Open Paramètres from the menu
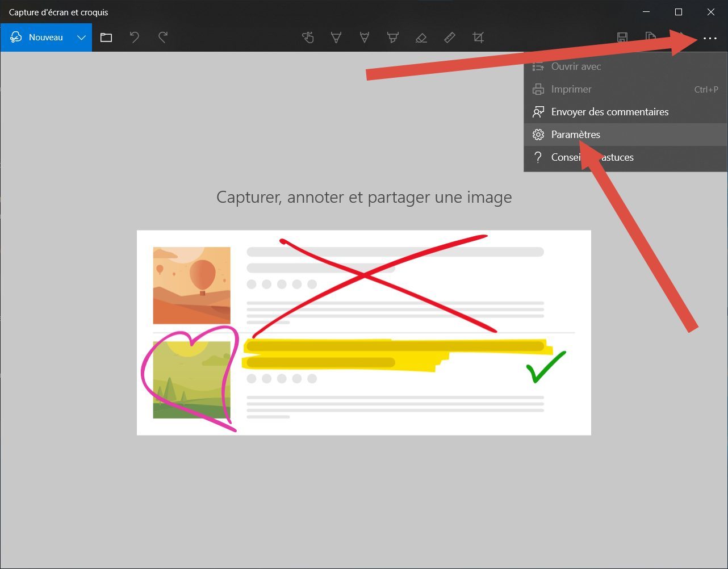 (625, 135)
